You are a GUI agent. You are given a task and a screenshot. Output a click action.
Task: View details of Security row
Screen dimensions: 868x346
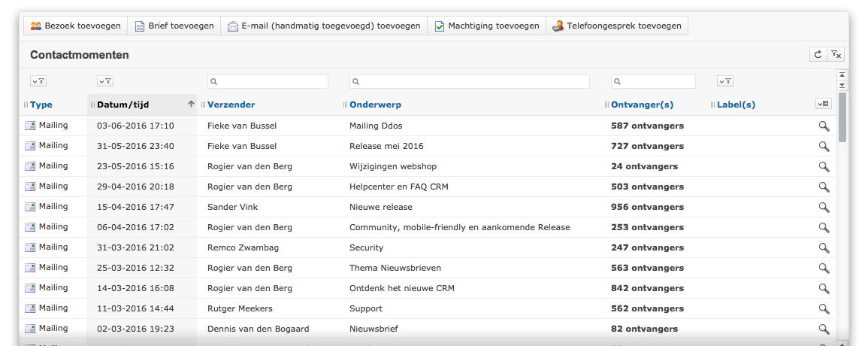pos(824,248)
